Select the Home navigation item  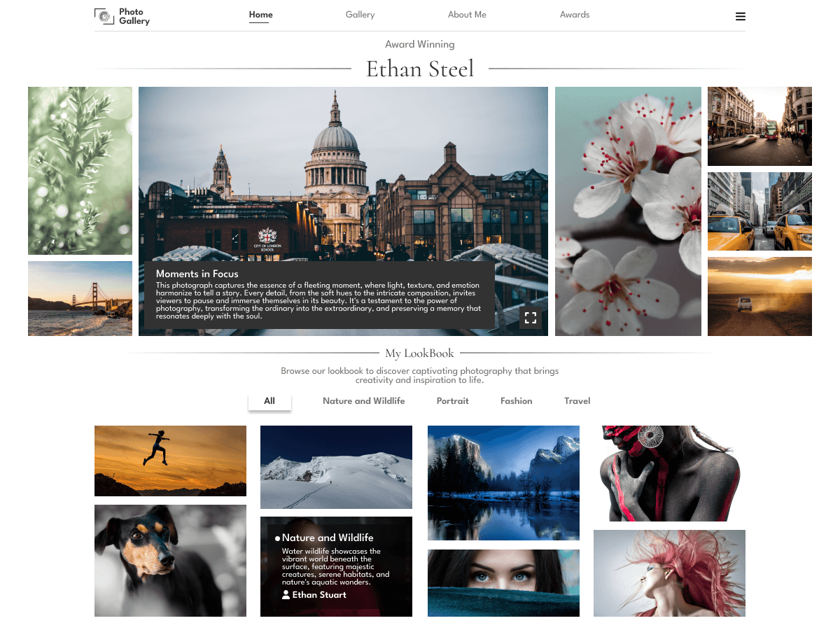coord(260,14)
